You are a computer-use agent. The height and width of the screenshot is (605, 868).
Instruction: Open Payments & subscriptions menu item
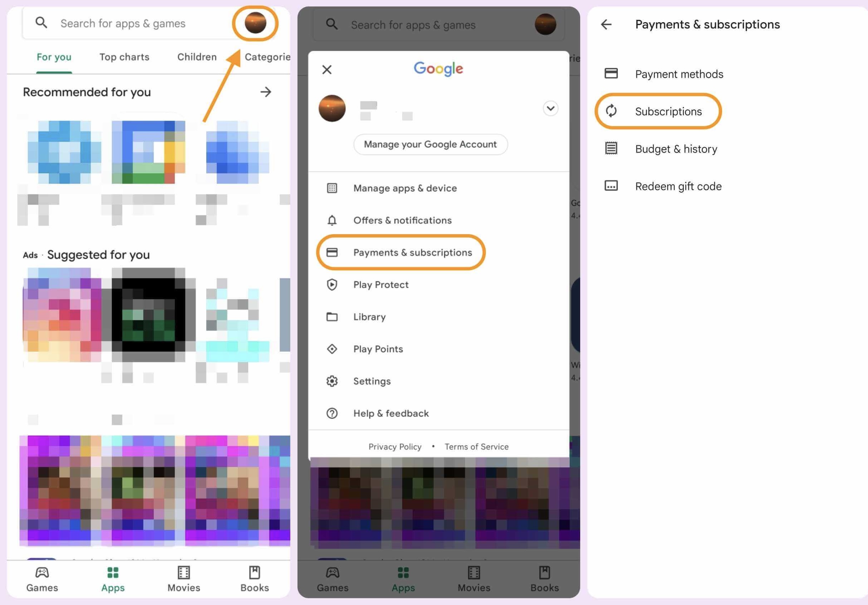click(x=412, y=253)
